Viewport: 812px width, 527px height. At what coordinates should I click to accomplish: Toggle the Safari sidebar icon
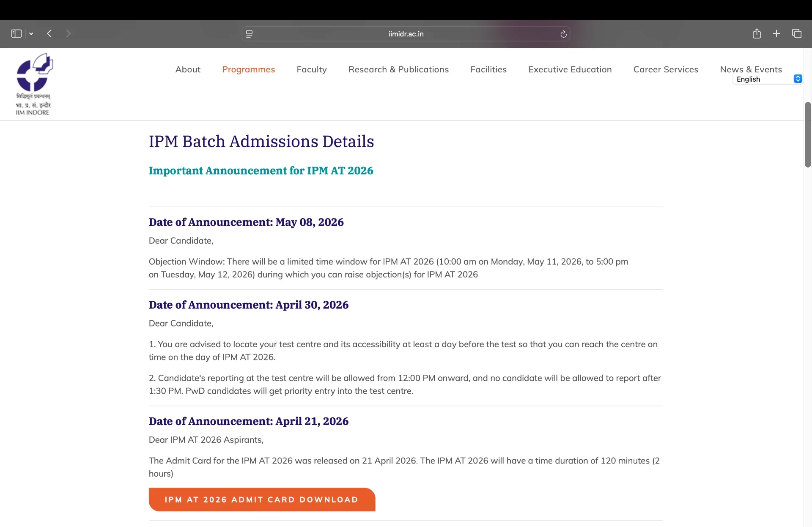[16, 33]
